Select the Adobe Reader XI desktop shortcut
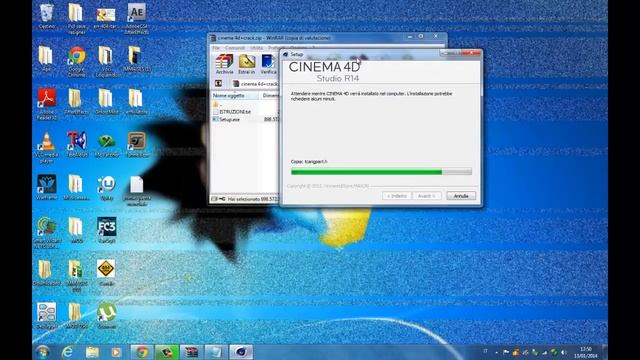The width and height of the screenshot is (640, 360). tap(47, 104)
